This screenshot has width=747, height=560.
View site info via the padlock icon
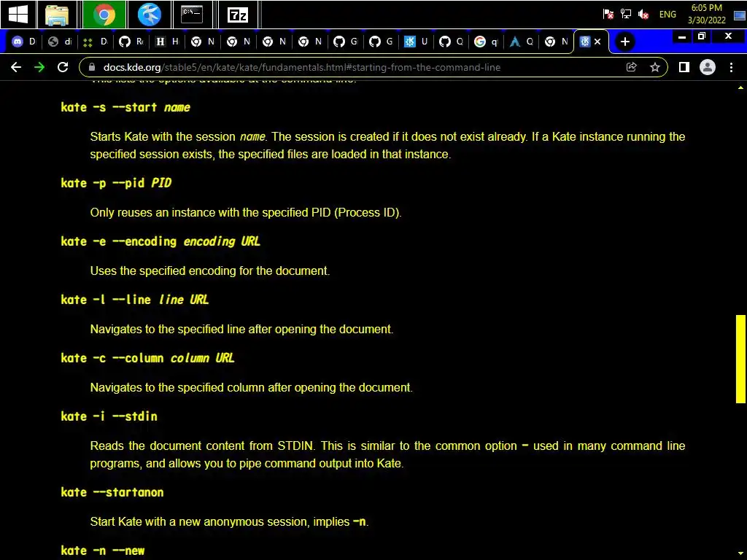pos(92,67)
